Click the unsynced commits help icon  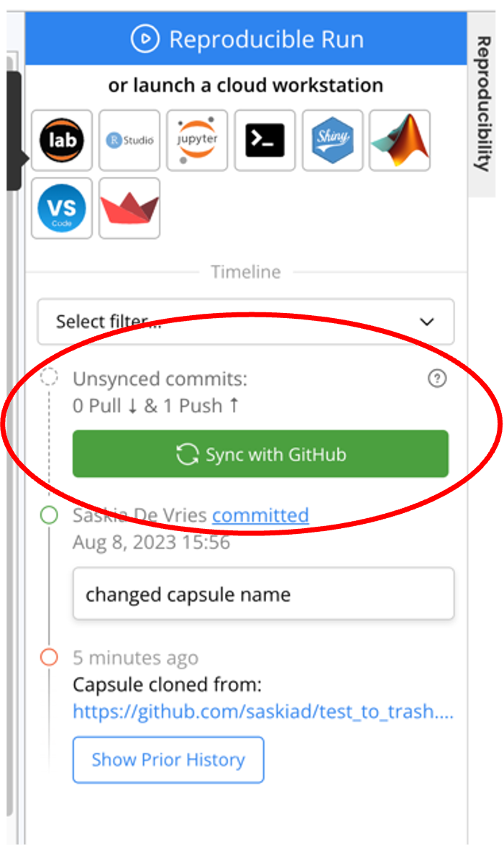point(437,379)
